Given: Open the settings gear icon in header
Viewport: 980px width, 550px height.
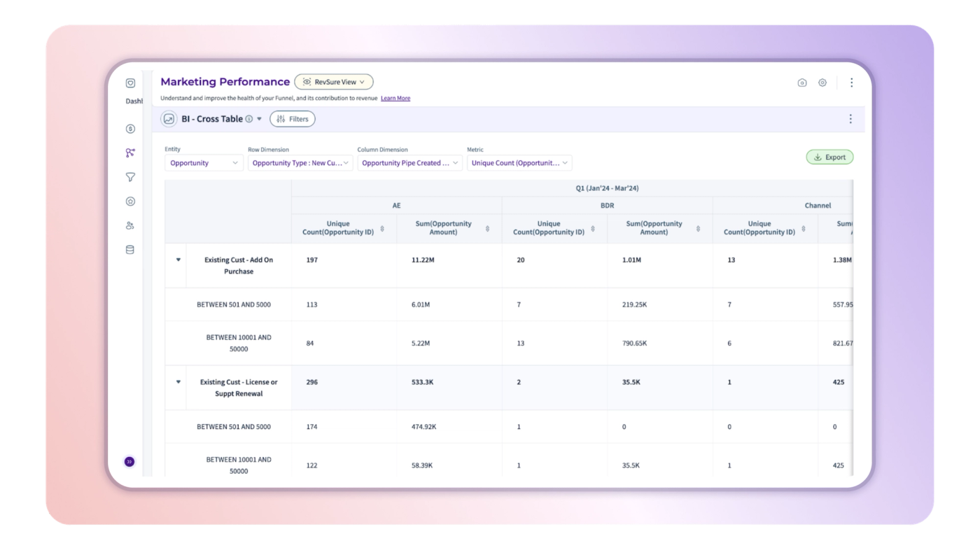Looking at the screenshot, I should coord(822,83).
